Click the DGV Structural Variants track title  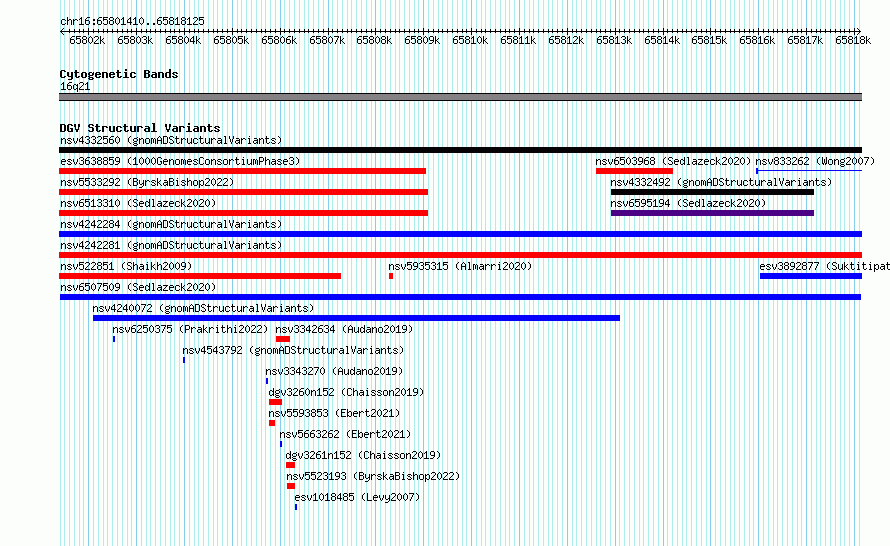[x=140, y=128]
